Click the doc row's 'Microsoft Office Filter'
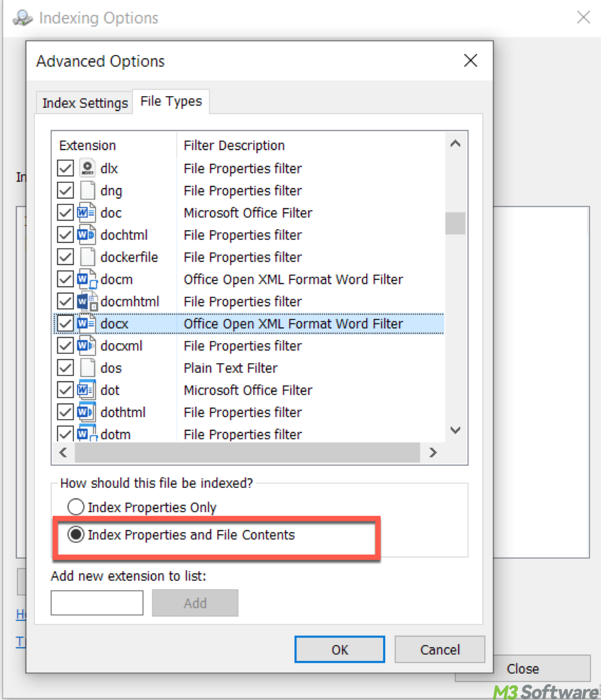 coord(248,213)
